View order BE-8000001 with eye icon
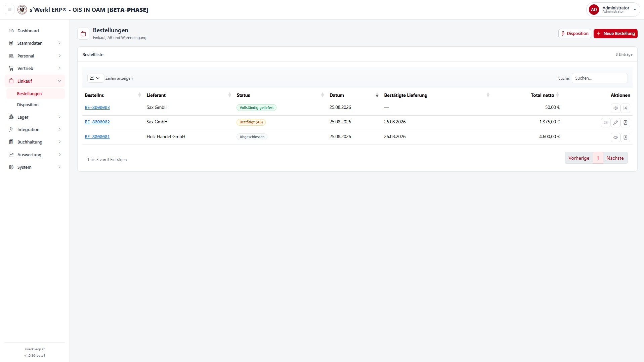 coord(615,137)
